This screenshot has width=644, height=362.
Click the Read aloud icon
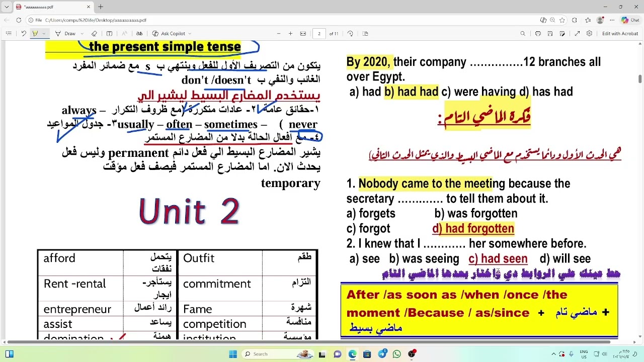pos(124,34)
